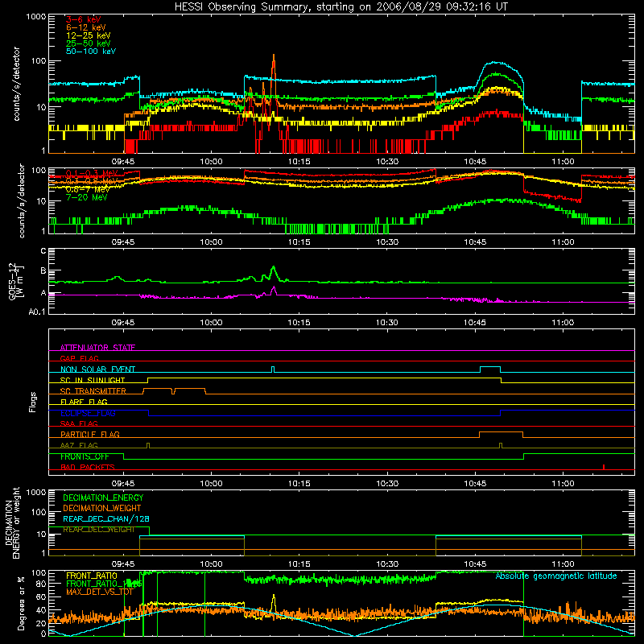The height and width of the screenshot is (644, 644).
Task: Click the Absolute geomagnetic latitude label
Action: (556, 576)
